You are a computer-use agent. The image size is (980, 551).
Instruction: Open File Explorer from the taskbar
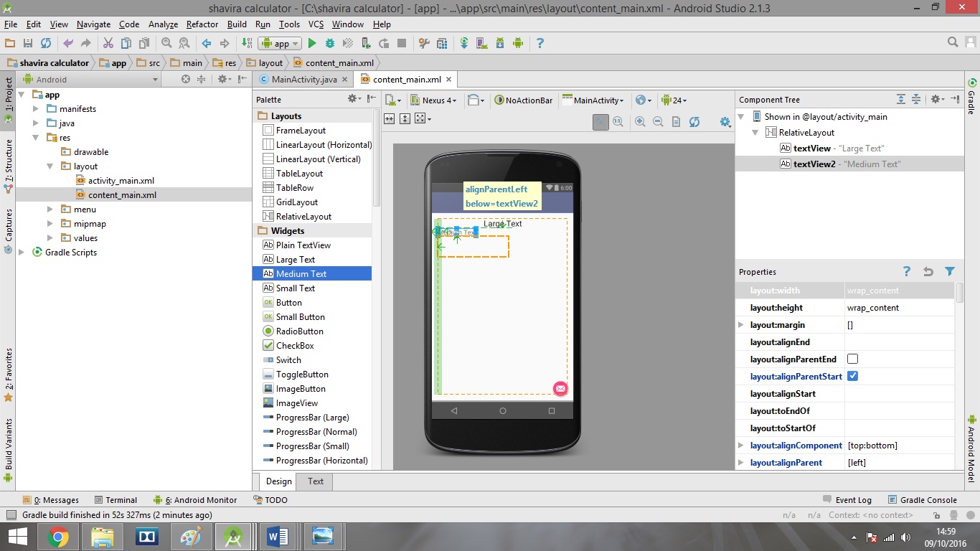[x=103, y=537]
